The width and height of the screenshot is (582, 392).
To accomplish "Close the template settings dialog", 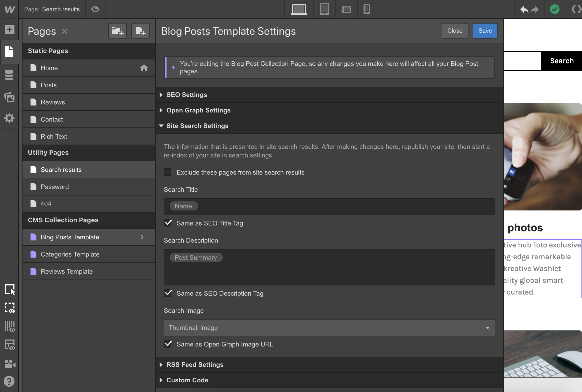I will click(455, 31).
